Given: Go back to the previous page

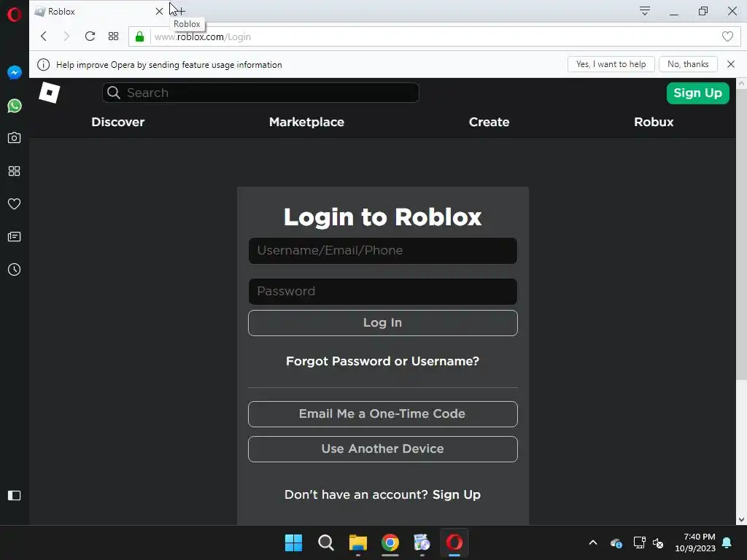Looking at the screenshot, I should click(43, 36).
